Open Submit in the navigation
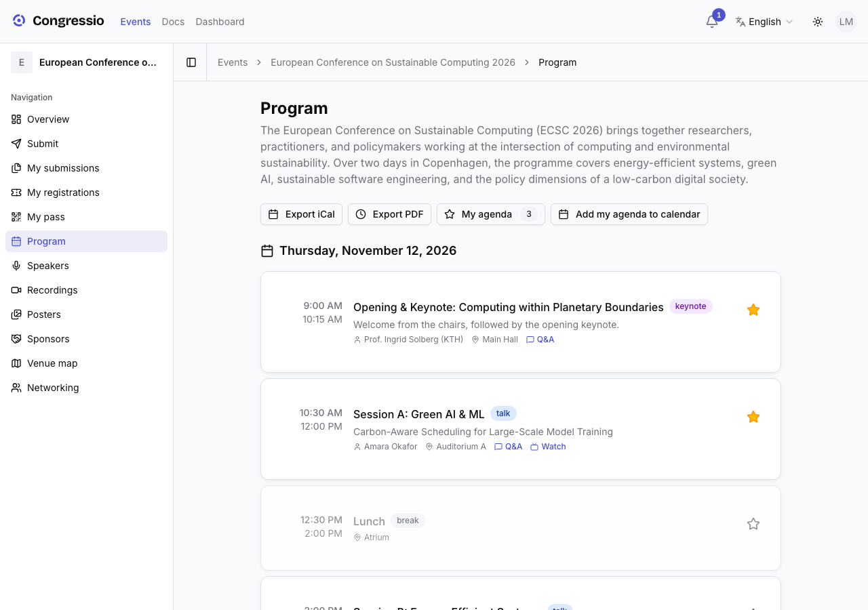868x610 pixels. [86, 144]
